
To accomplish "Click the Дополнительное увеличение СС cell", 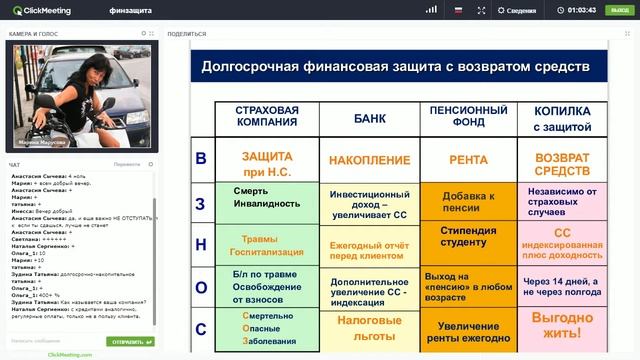I will 370,289.
